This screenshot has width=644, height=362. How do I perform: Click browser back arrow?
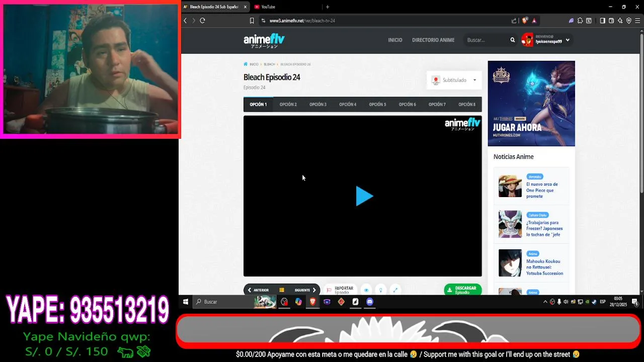coord(185,21)
